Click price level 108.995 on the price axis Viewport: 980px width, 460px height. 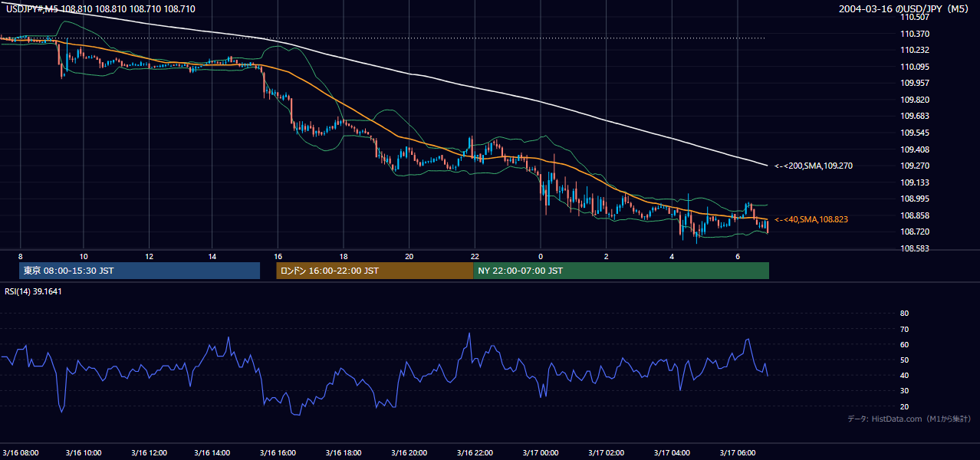[x=914, y=199]
